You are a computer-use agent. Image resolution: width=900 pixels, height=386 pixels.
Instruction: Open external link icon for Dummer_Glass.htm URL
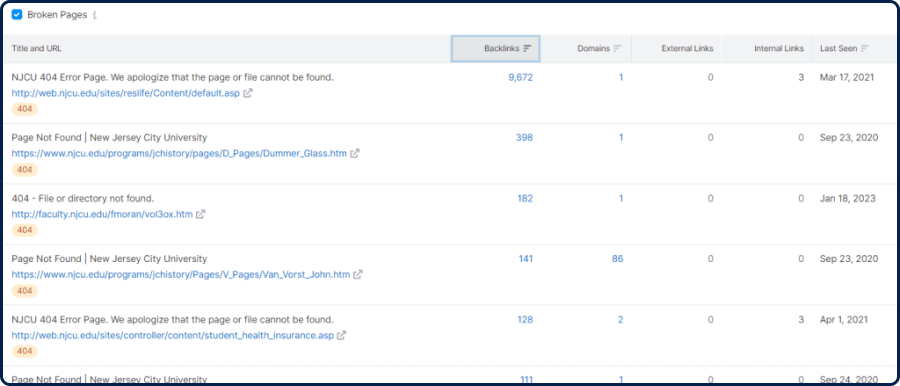355,153
